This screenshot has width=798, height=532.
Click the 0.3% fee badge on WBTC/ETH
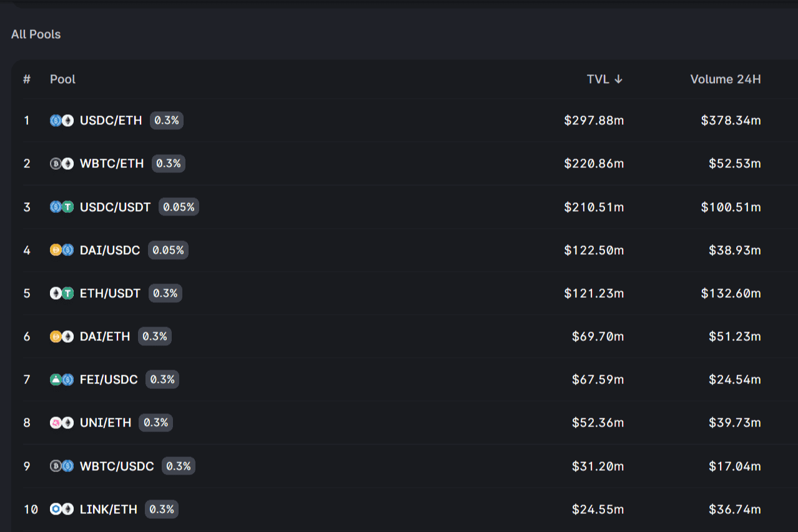point(168,164)
